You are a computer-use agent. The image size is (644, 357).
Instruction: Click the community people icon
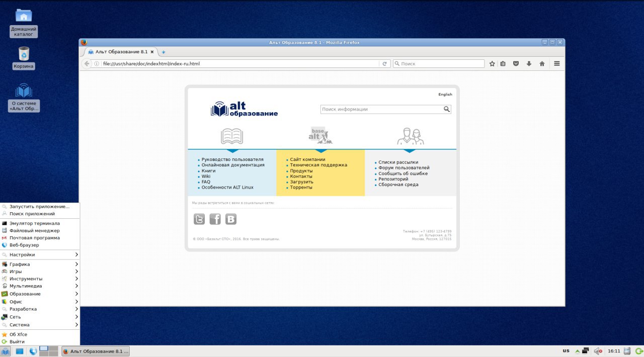410,136
